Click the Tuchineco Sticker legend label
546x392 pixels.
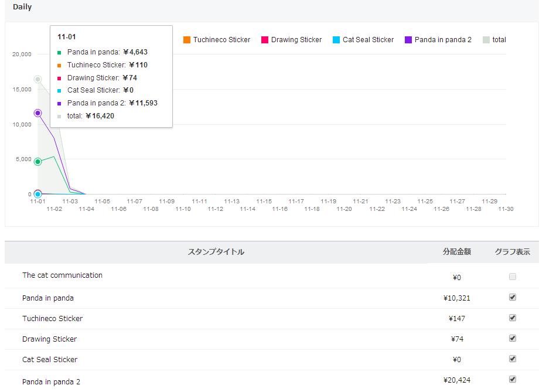[x=221, y=40]
